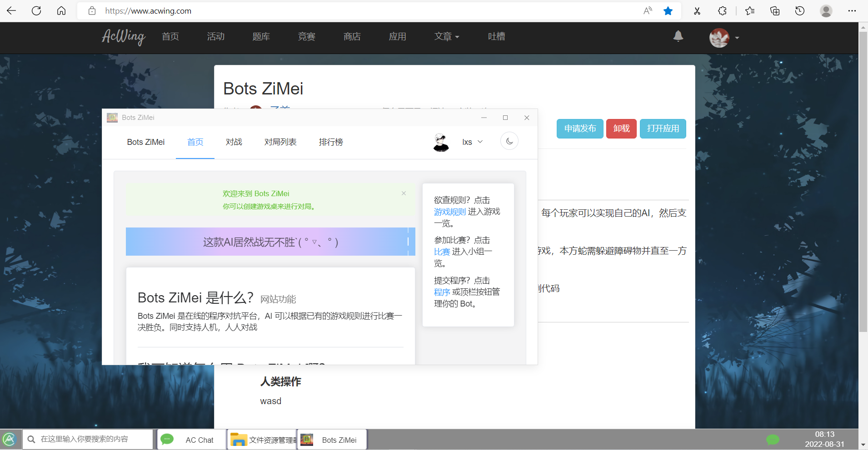Open the 题库 menu item
868x450 pixels.
click(x=261, y=37)
